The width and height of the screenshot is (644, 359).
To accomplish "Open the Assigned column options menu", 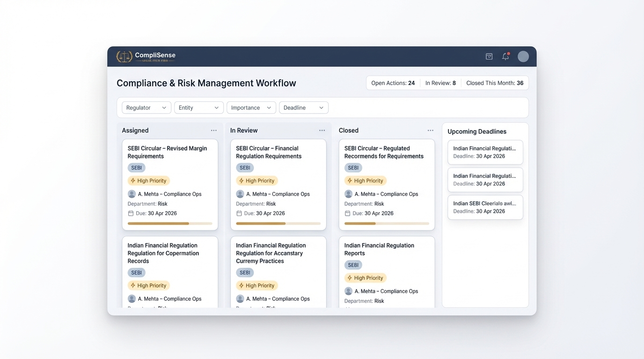I will [x=213, y=130].
